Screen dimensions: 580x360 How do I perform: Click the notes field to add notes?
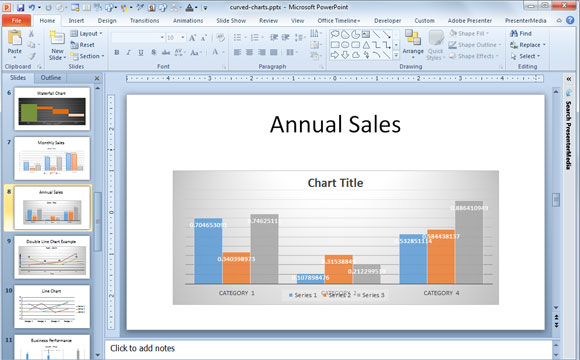(x=328, y=349)
